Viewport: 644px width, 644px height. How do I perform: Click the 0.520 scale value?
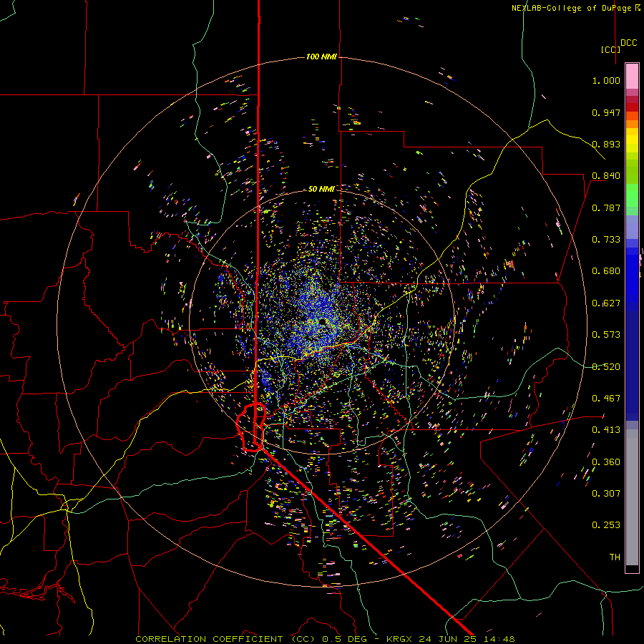[606, 367]
